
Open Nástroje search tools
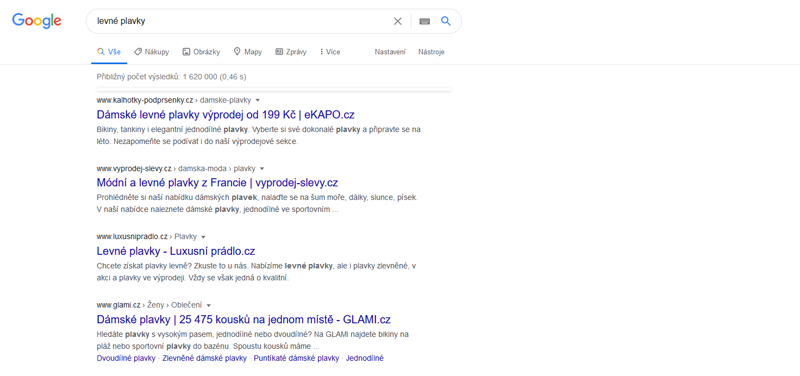(x=431, y=52)
